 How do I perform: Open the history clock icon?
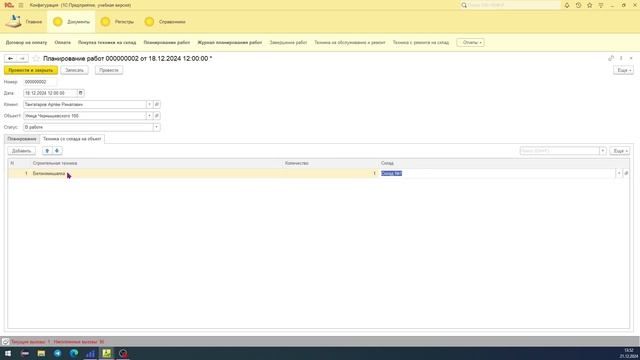coord(578,5)
